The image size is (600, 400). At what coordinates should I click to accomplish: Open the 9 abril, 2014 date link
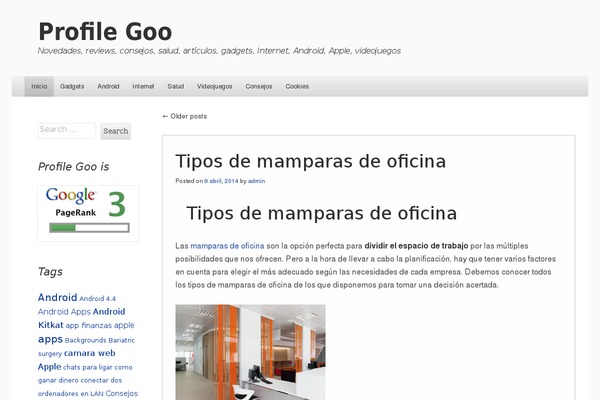pyautogui.click(x=221, y=181)
